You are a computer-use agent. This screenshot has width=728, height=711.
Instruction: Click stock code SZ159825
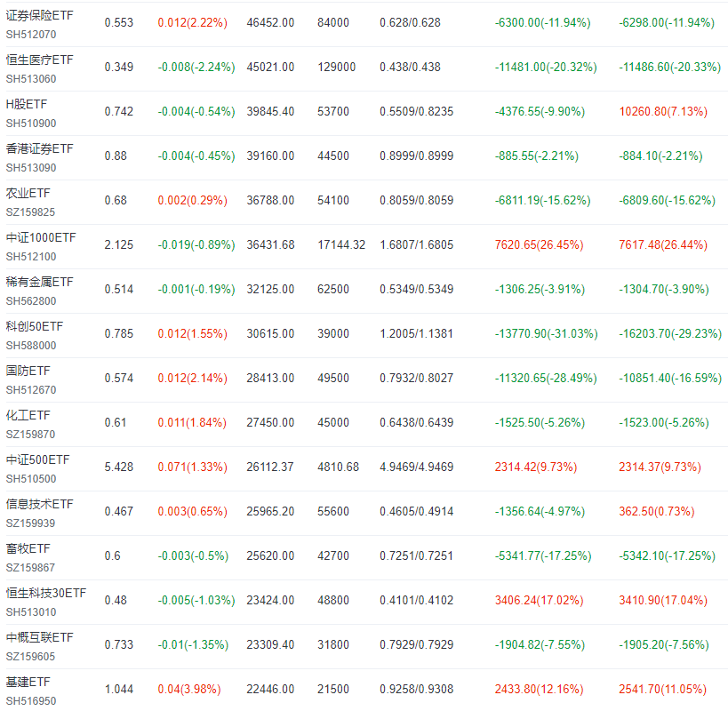[x=30, y=212]
